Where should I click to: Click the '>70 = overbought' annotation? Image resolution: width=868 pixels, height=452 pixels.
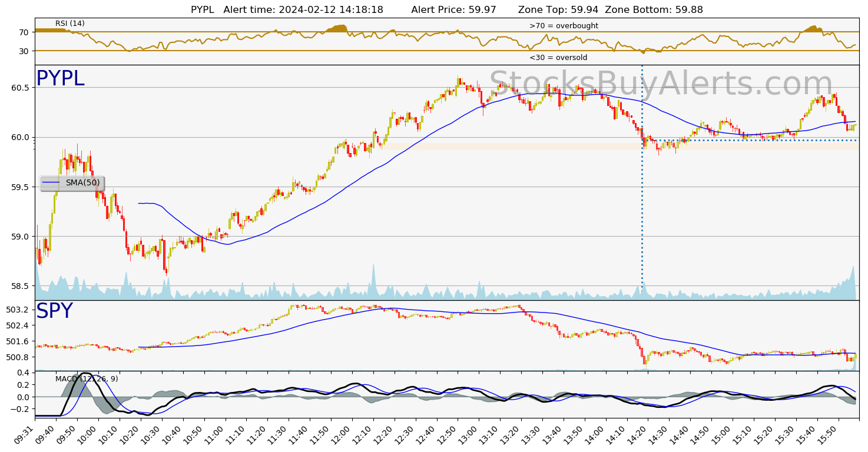point(564,26)
